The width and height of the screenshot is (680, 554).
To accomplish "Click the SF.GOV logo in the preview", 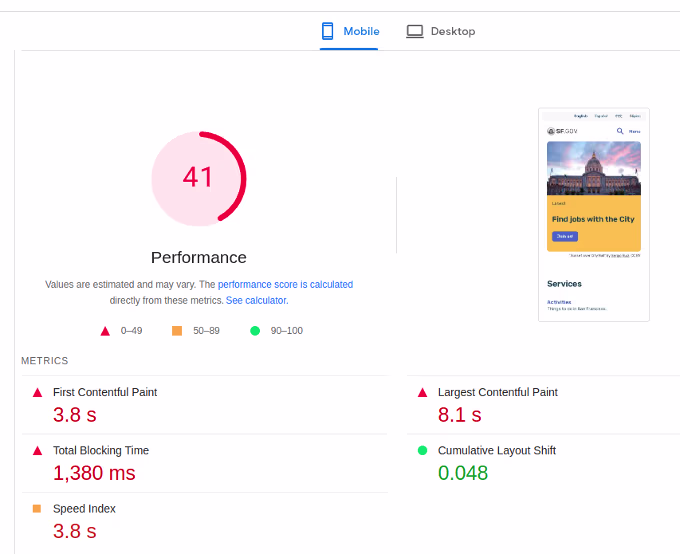I will (562, 131).
